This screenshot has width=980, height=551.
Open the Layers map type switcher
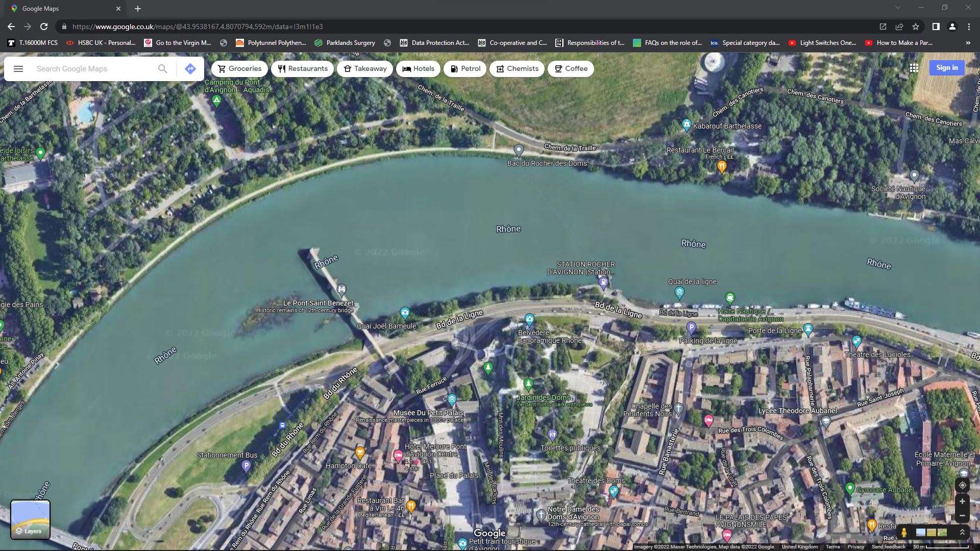tap(31, 519)
